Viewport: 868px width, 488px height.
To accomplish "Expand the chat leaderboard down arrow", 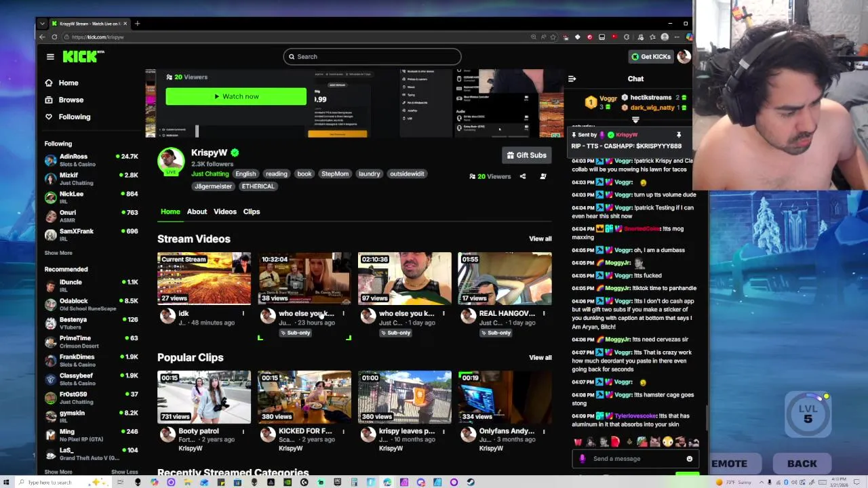I will pyautogui.click(x=635, y=120).
